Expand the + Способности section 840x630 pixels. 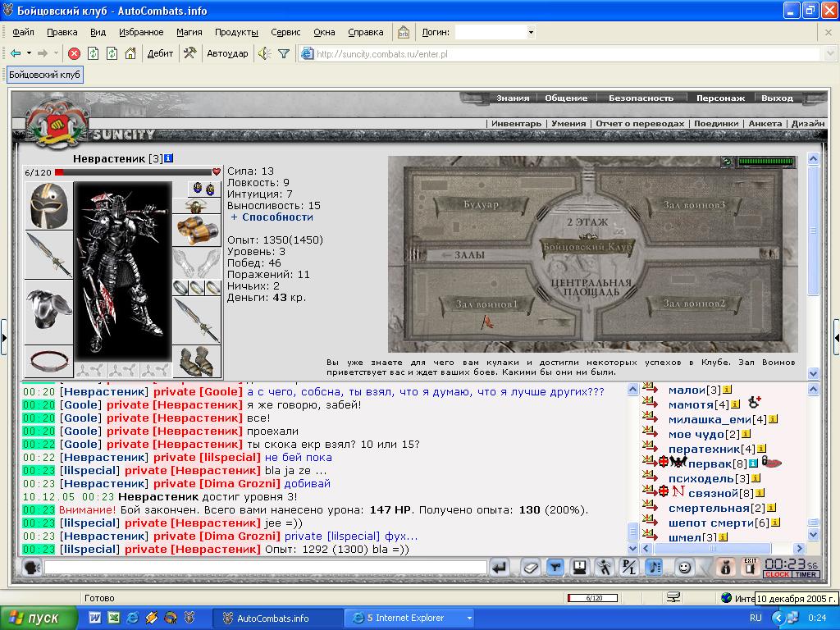[x=272, y=217]
